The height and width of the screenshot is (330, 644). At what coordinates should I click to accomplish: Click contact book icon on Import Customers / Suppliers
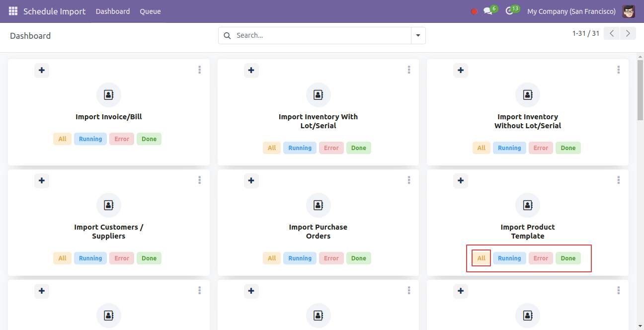click(x=109, y=205)
